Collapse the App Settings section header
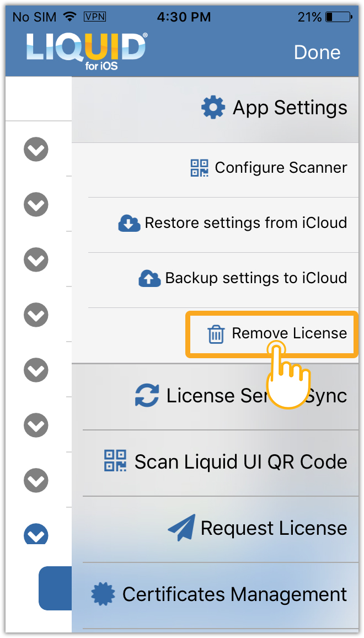The width and height of the screenshot is (364, 638). click(276, 108)
